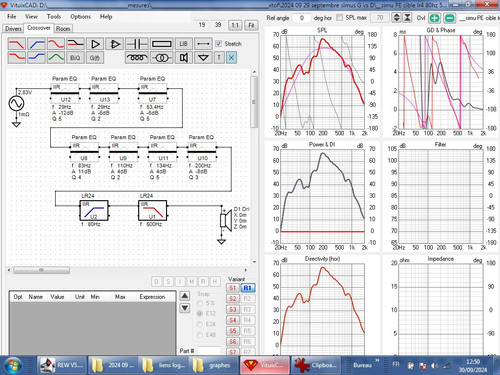
Task: Add a low-pass filter block from the toolbar
Action: tap(16, 44)
